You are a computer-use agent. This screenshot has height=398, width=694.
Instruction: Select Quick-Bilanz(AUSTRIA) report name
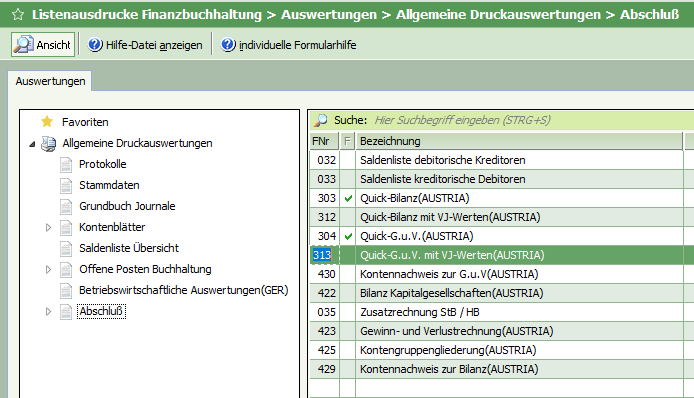click(415, 198)
